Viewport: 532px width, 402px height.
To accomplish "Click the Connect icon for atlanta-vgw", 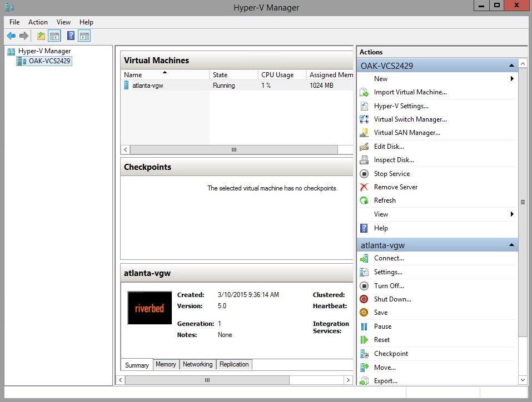I will [364, 258].
